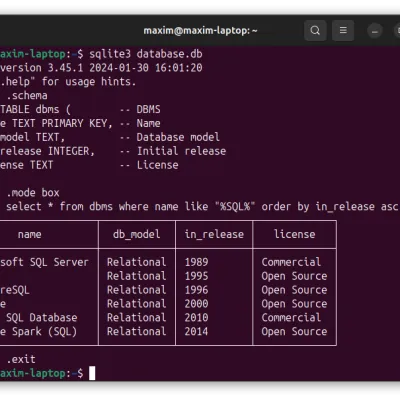The image size is (400, 400).
Task: Click the db_model column header
Action: [137, 234]
